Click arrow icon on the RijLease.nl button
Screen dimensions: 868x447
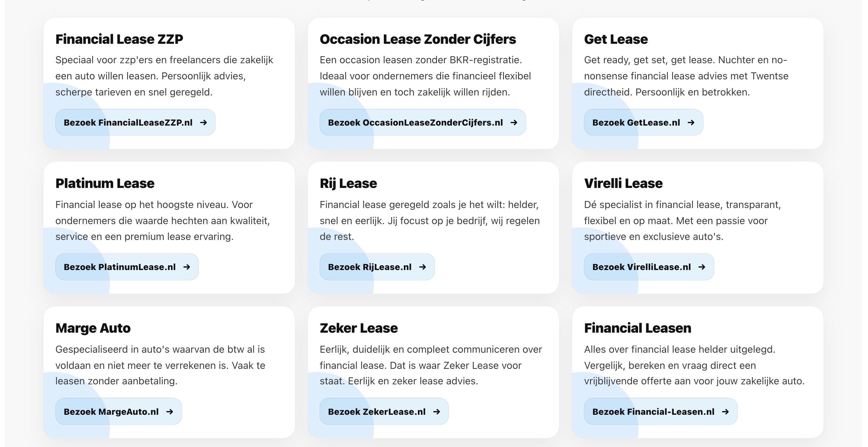point(422,267)
